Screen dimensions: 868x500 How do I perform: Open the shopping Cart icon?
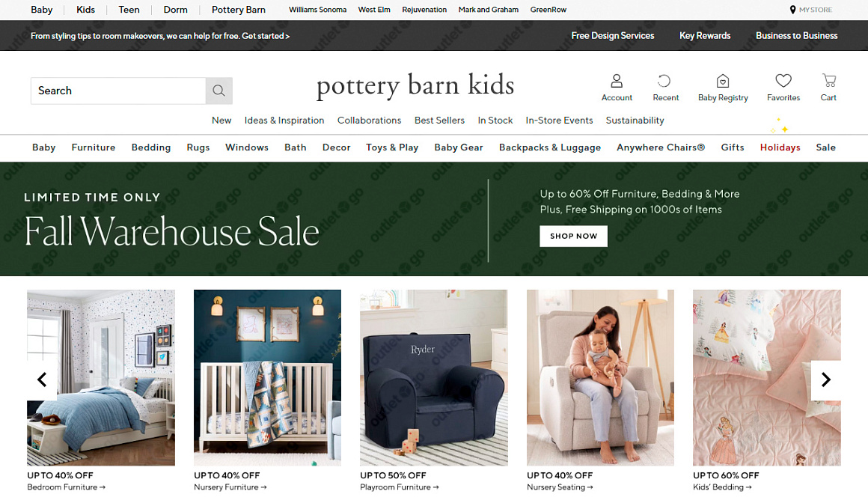[828, 81]
